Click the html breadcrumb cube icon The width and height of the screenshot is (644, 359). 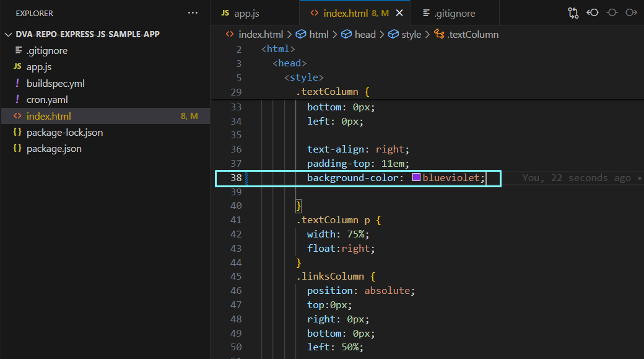302,35
